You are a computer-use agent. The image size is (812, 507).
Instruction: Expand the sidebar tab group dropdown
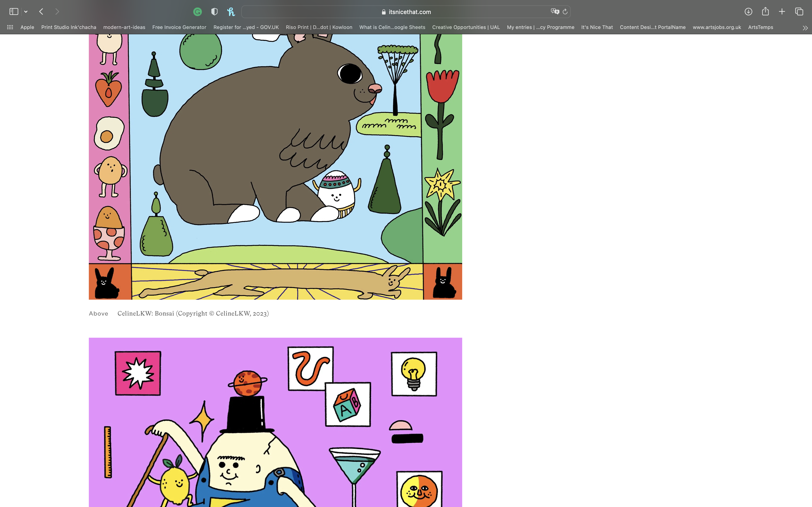26,12
